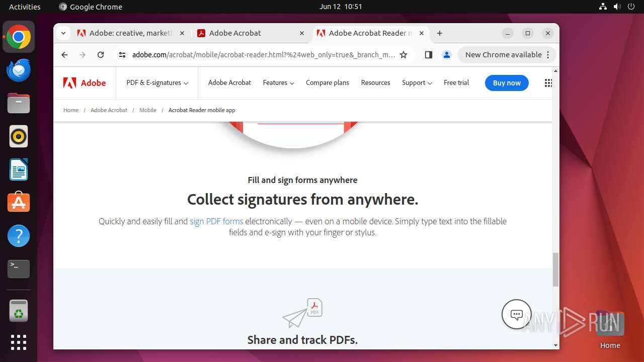
Task: Show the applications grid
Action: (19, 342)
